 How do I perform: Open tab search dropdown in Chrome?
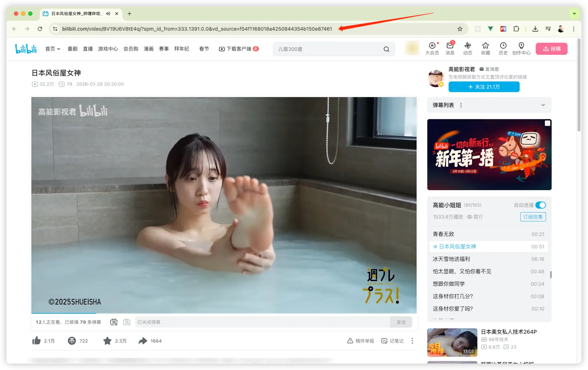[574, 14]
